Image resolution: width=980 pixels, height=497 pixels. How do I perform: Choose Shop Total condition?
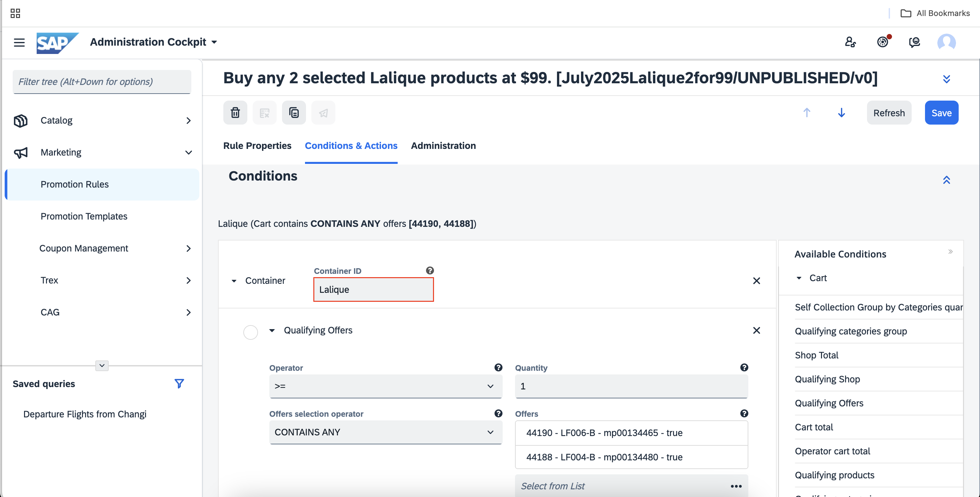coord(816,355)
